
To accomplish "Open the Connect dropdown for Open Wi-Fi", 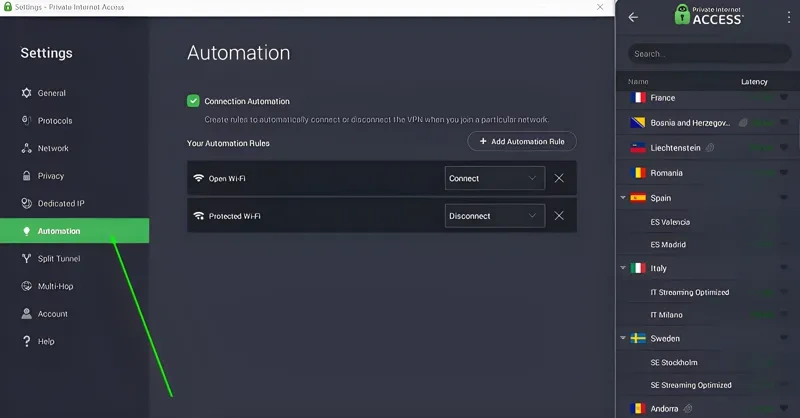I will [x=494, y=178].
